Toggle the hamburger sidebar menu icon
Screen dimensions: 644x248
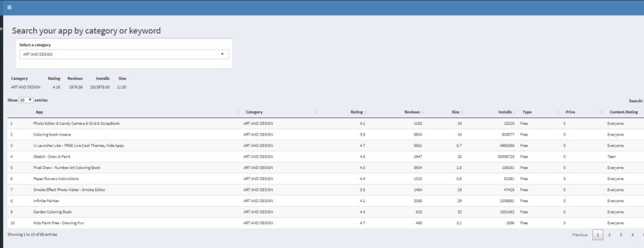(x=9, y=8)
